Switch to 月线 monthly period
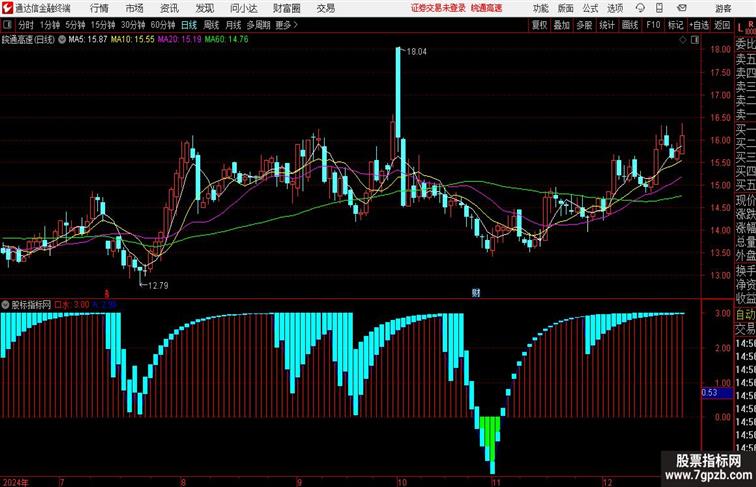756x487 pixels. coord(233,25)
